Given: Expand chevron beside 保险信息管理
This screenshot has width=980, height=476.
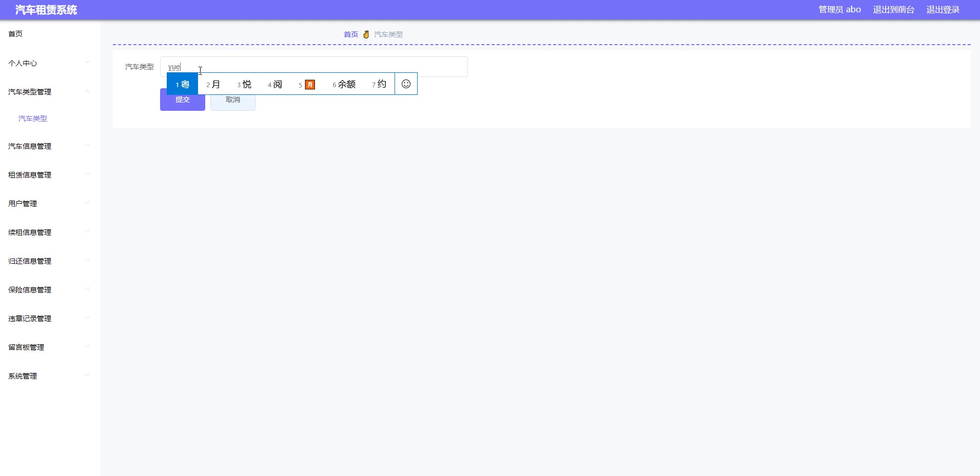Looking at the screenshot, I should coord(87,289).
